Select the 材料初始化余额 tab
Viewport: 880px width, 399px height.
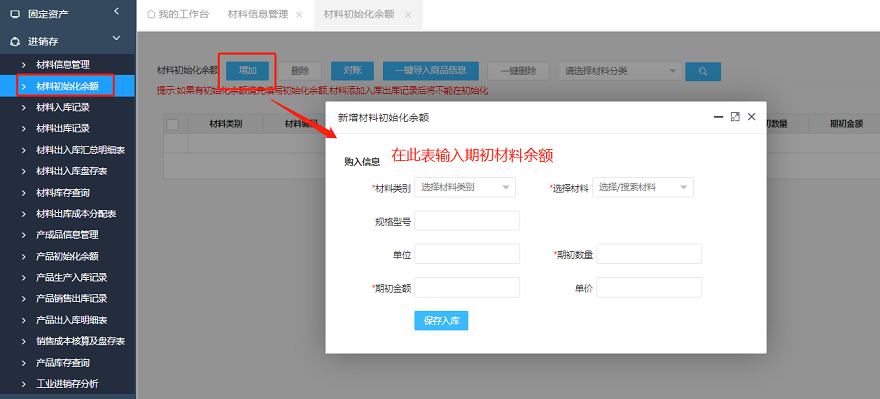pyautogui.click(x=359, y=15)
